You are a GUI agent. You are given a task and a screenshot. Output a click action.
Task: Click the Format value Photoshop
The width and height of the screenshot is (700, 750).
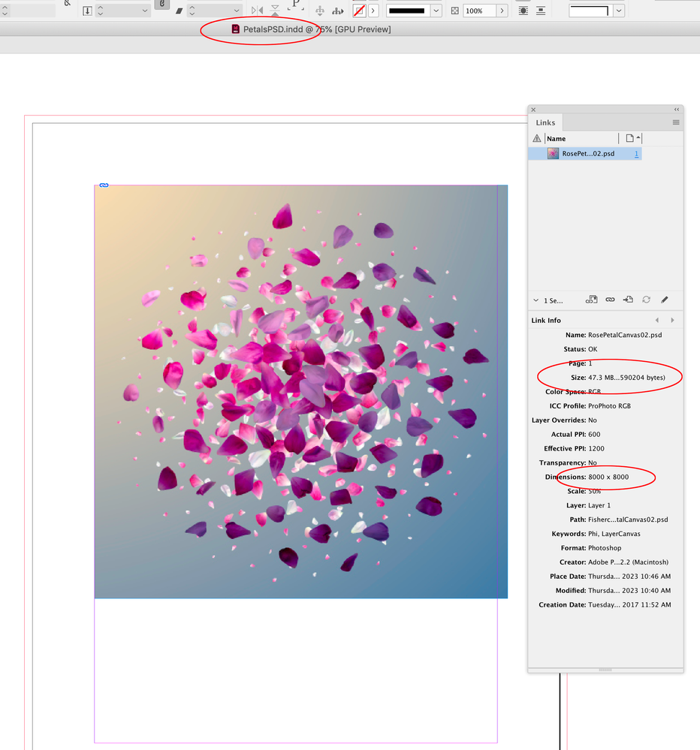click(605, 548)
